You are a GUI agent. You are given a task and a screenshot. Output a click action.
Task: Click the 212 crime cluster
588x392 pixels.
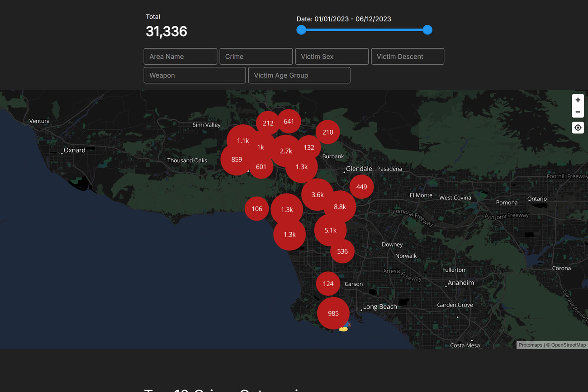pos(268,123)
